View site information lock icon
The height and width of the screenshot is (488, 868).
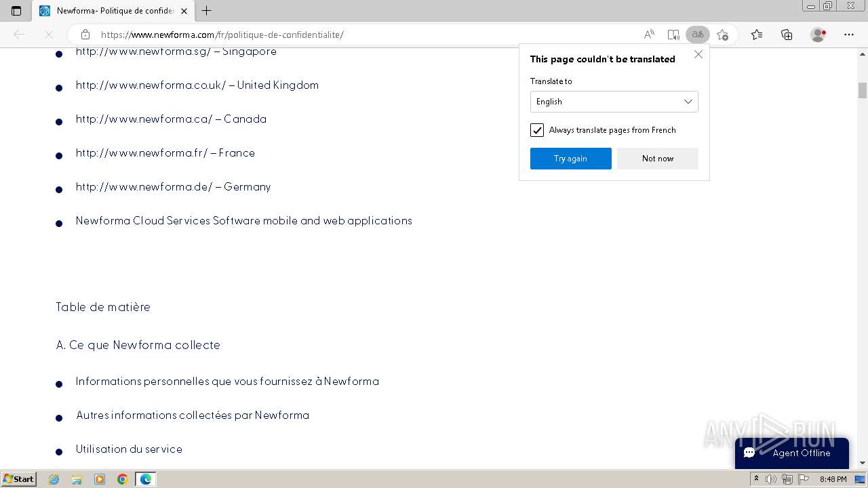pyautogui.click(x=85, y=35)
